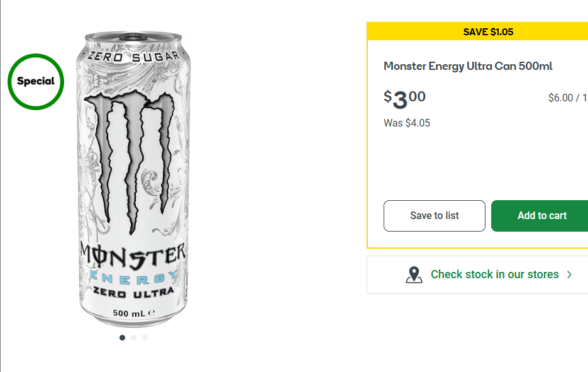
Task: Click the 500 mL marking on the can
Action: coord(133,313)
